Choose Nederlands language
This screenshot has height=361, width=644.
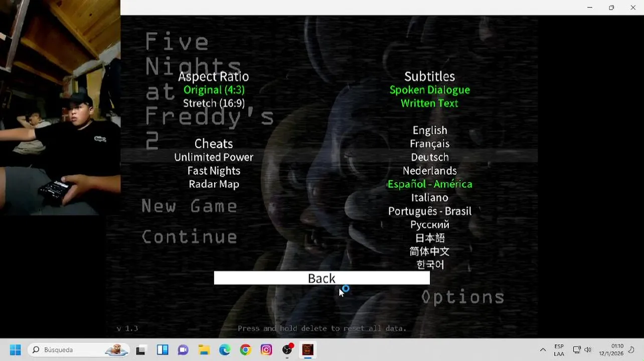[x=430, y=170]
